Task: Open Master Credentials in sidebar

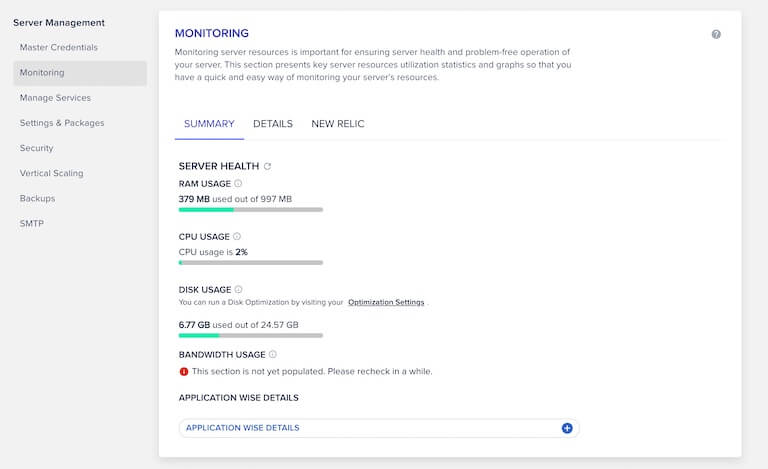Action: pyautogui.click(x=59, y=47)
